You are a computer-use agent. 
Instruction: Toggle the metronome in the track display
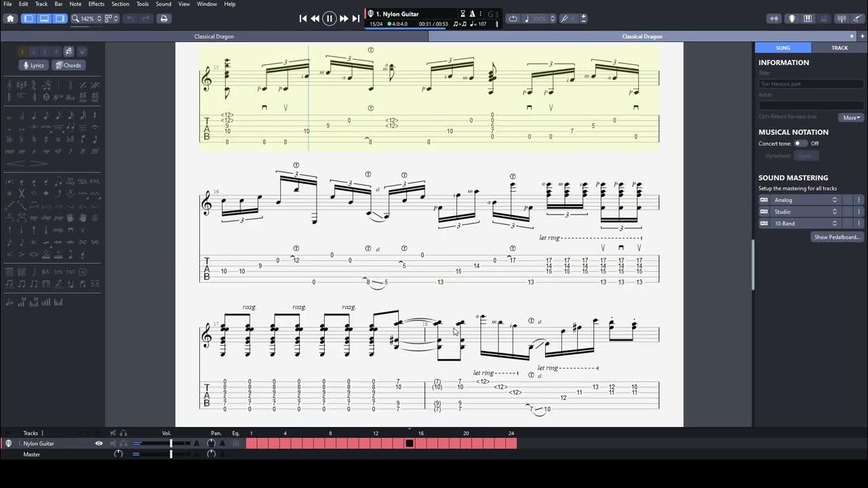point(472,14)
